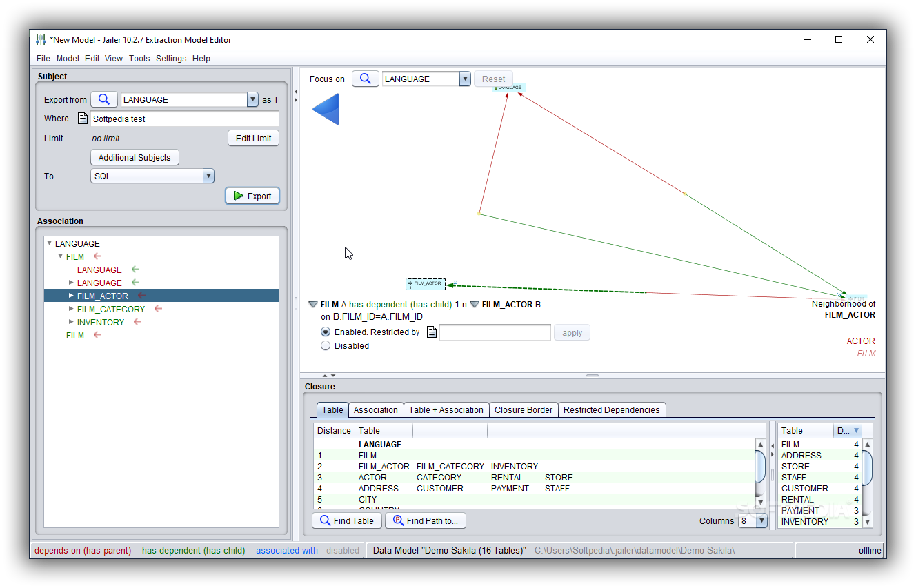Click the Reset button
The height and width of the screenshot is (588, 916).
[493, 79]
